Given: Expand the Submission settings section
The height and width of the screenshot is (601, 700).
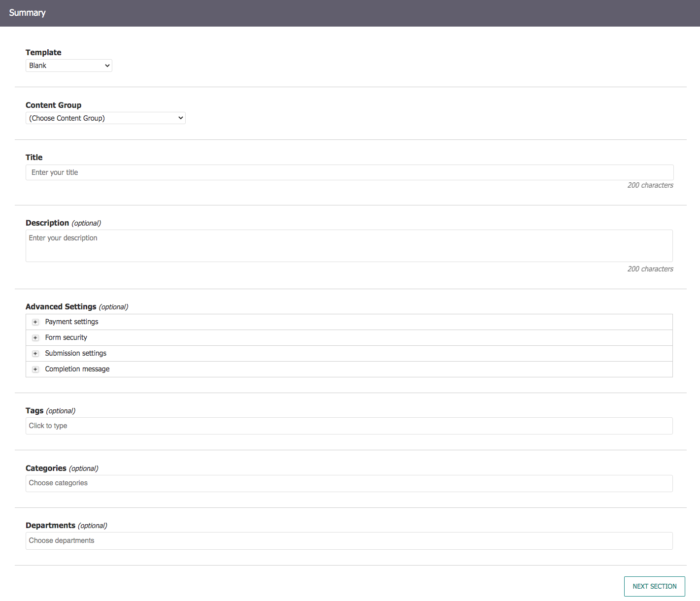Looking at the screenshot, I should [x=75, y=353].
